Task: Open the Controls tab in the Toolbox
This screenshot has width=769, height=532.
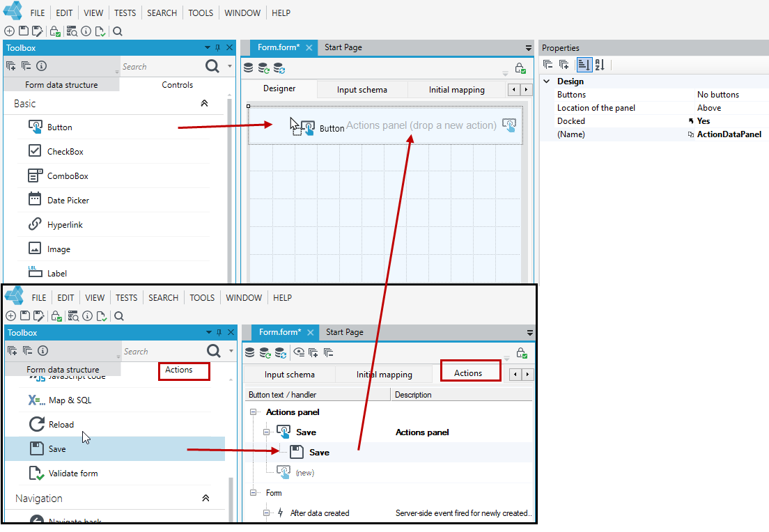Action: pyautogui.click(x=177, y=85)
